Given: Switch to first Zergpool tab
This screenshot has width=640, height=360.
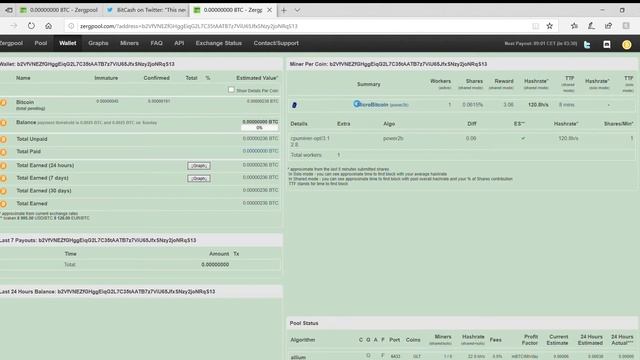Looking at the screenshot, I should click(x=60, y=10).
